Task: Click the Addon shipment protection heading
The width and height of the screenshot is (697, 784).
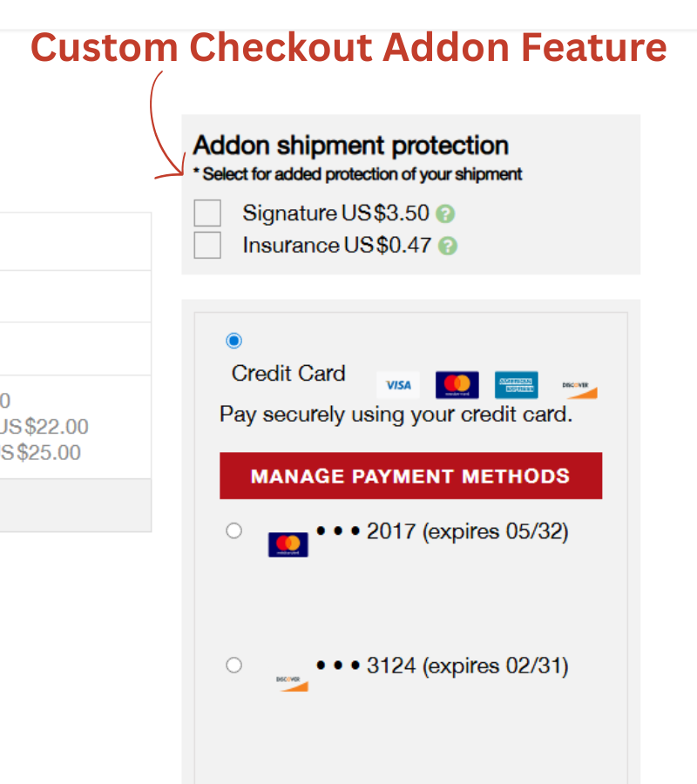Action: coord(351,145)
